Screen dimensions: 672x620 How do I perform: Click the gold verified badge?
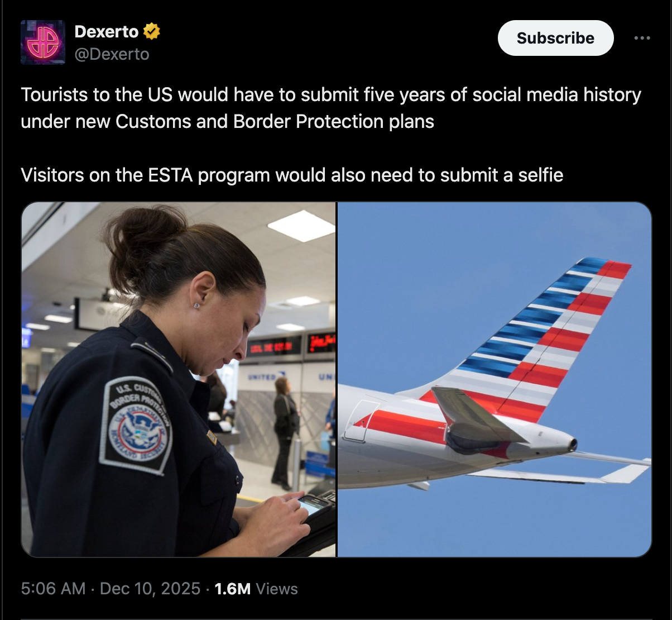point(152,32)
